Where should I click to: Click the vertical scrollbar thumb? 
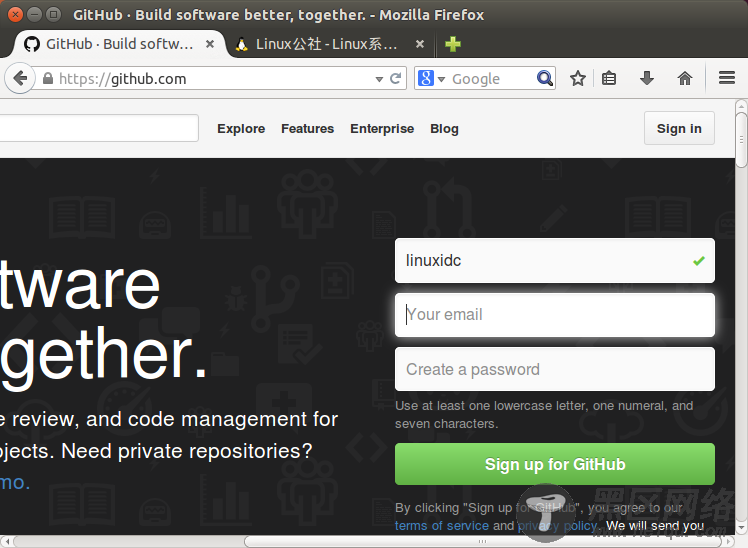[741, 140]
